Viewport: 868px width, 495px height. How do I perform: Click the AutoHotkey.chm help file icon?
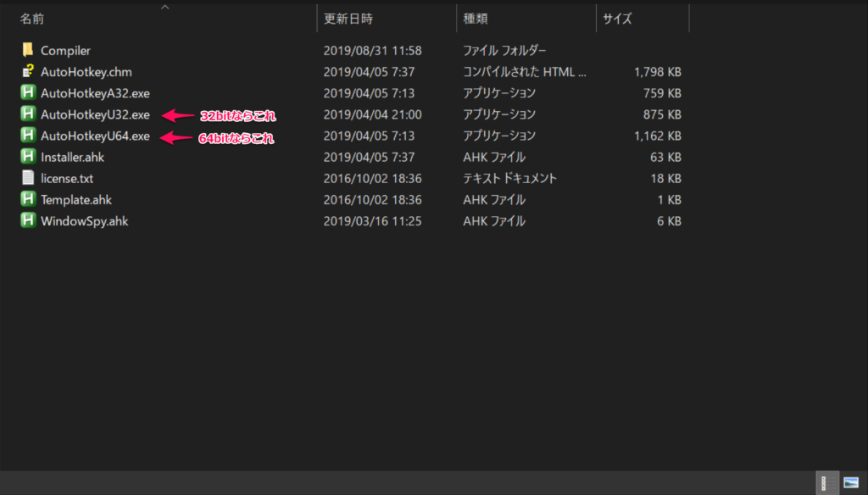point(28,72)
